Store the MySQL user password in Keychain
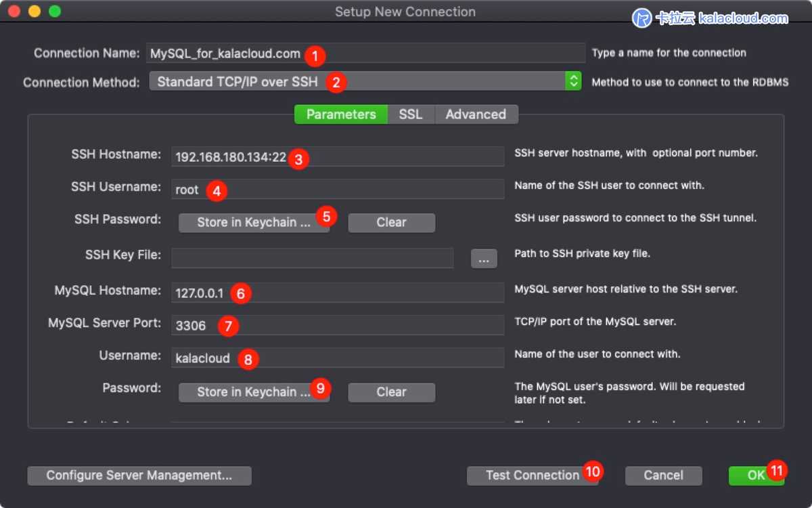This screenshot has width=812, height=508. [250, 391]
